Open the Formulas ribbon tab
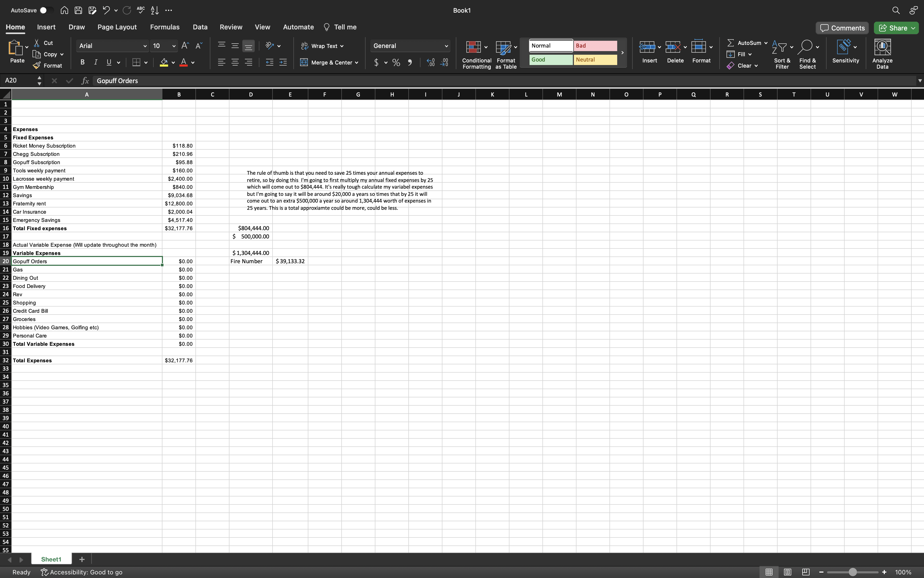Screen dimensions: 924x578 pyautogui.click(x=164, y=27)
